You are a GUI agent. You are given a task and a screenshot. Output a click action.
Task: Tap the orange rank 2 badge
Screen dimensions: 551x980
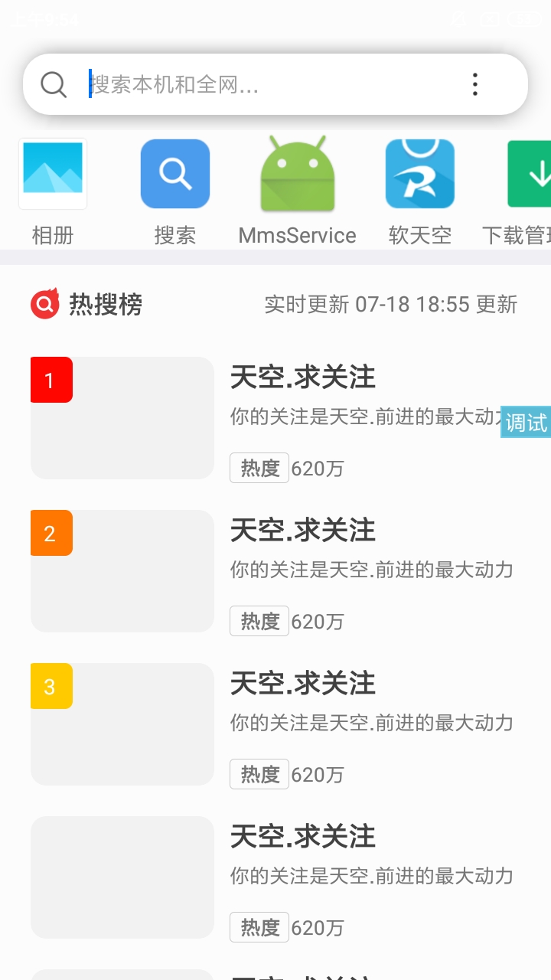pos(51,533)
